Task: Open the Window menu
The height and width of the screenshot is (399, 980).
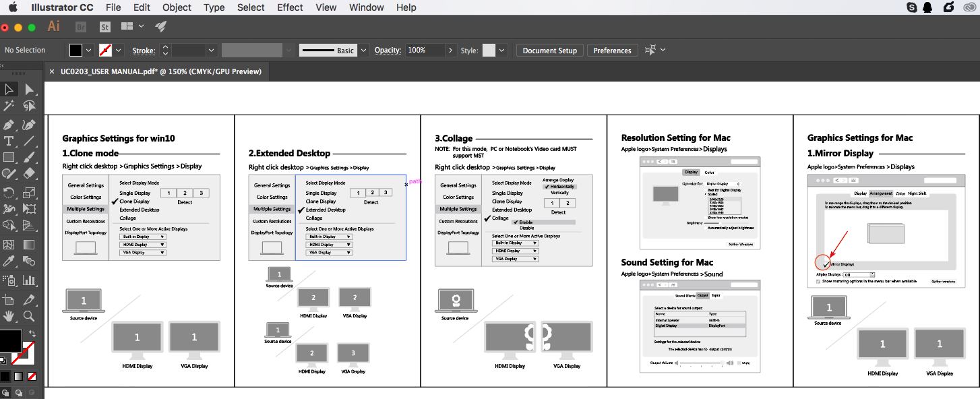Action: pos(367,7)
